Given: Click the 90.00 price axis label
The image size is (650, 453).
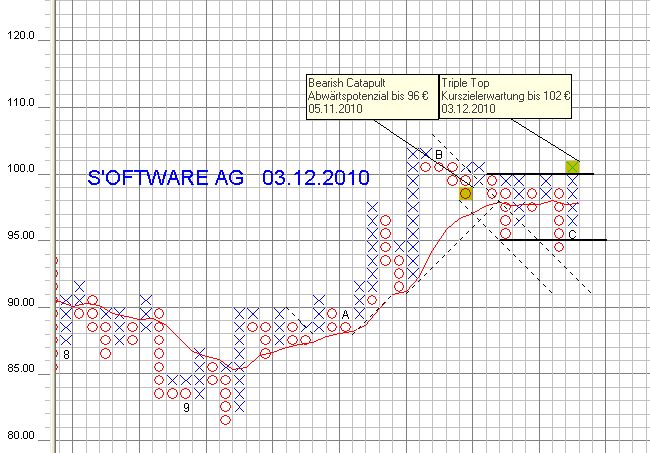Looking at the screenshot, I should (x=21, y=302).
